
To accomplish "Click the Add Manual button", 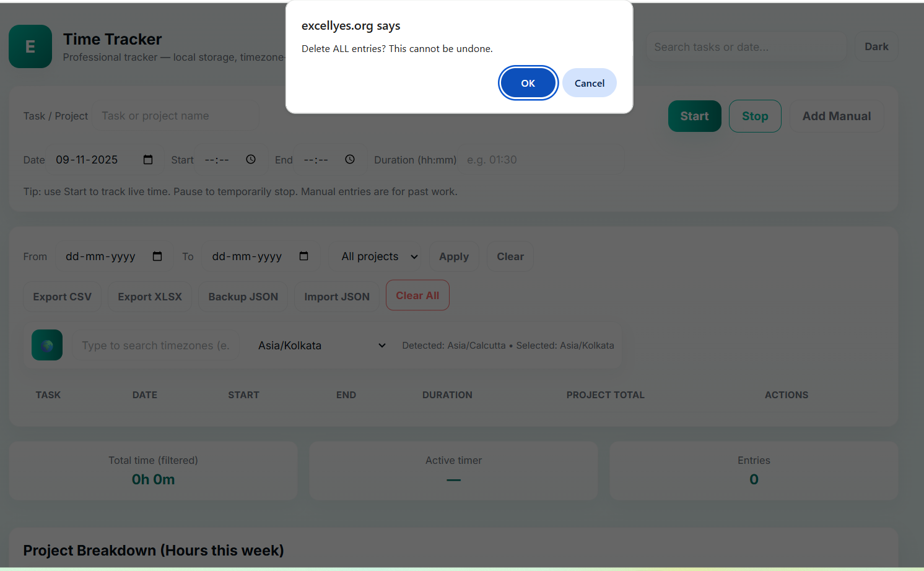I will click(x=836, y=116).
